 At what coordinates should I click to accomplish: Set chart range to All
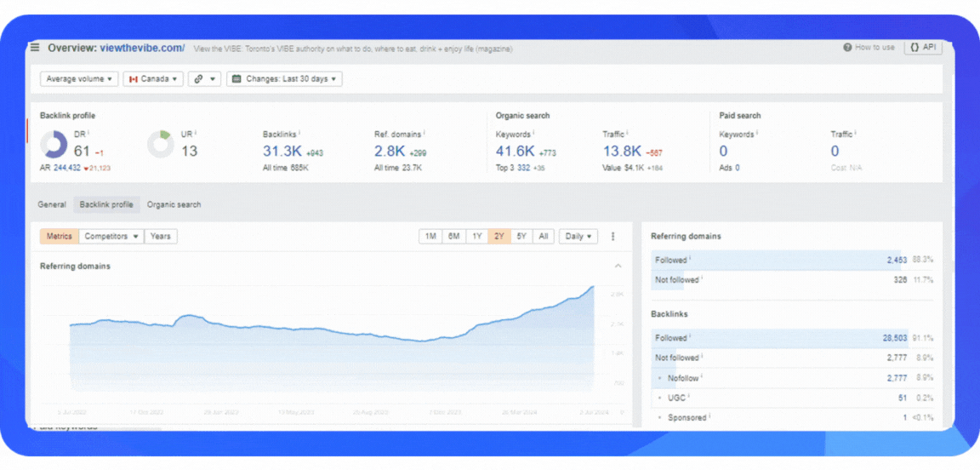click(543, 237)
